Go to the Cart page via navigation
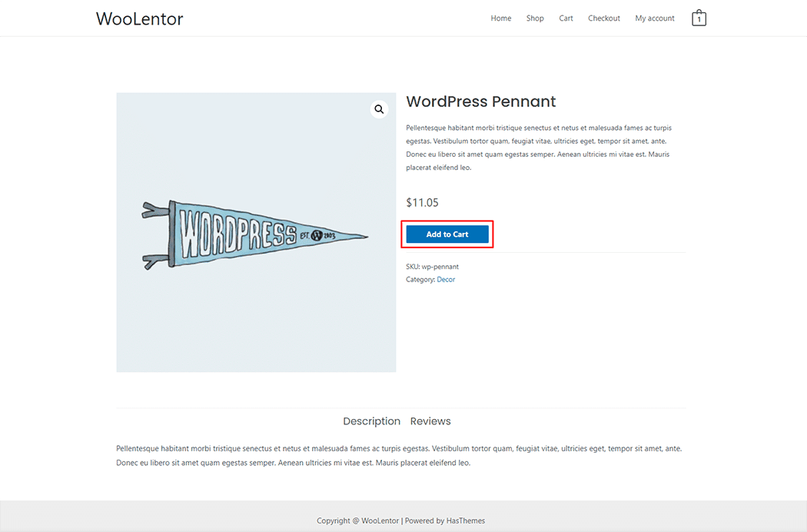Image resolution: width=807 pixels, height=532 pixels. tap(566, 18)
